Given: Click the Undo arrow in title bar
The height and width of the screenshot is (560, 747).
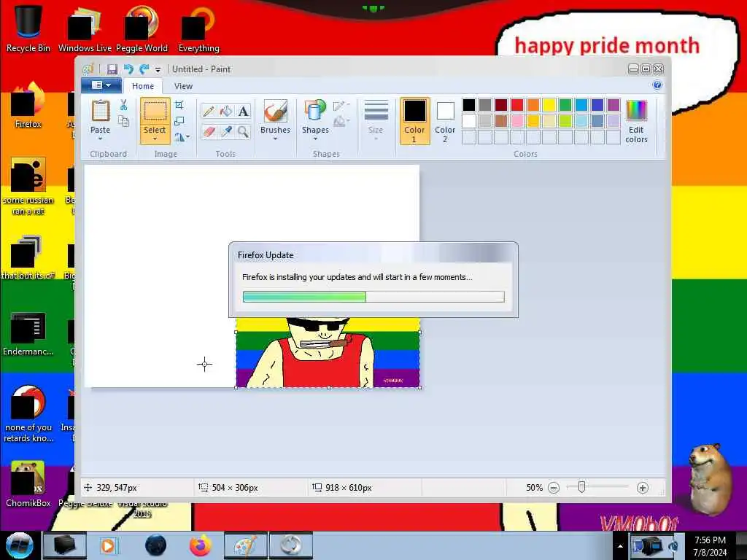Looking at the screenshot, I should tap(128, 69).
